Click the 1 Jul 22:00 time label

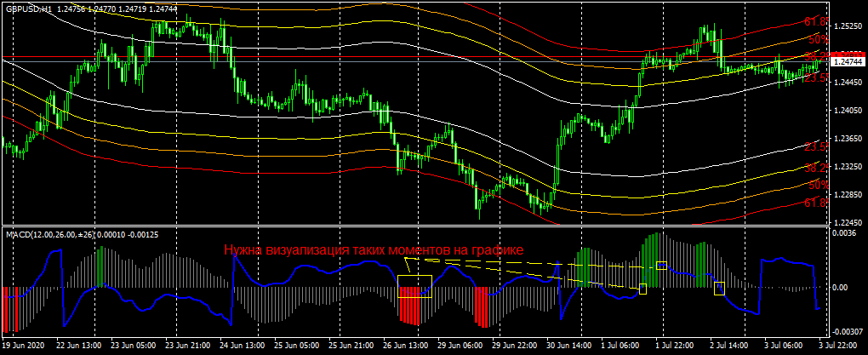click(x=674, y=344)
